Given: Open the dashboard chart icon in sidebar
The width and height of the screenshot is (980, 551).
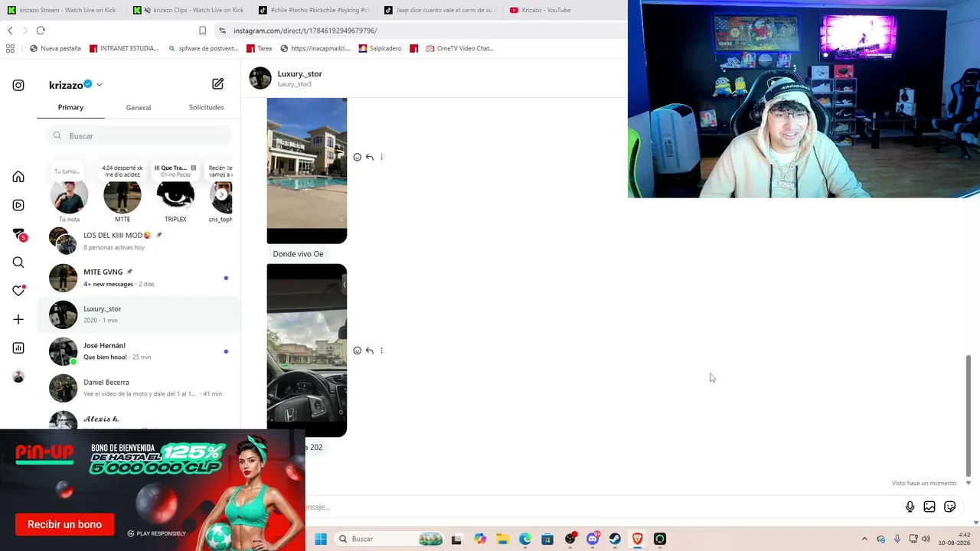Looking at the screenshot, I should pyautogui.click(x=18, y=348).
